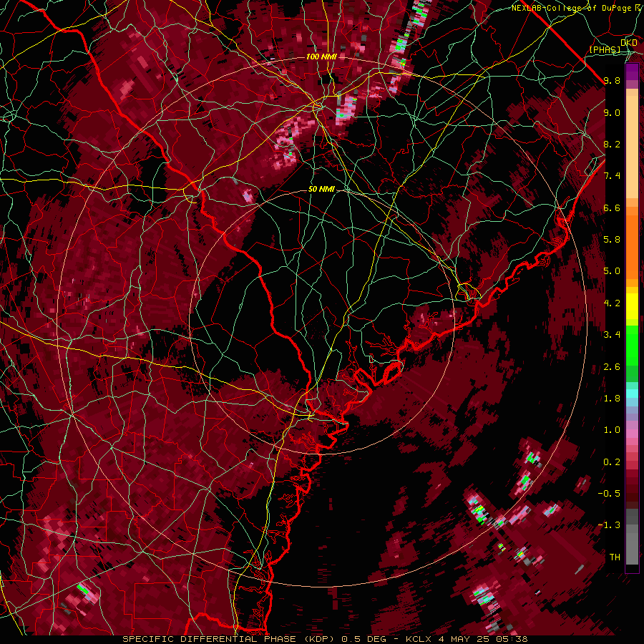Click the 2.6 scale label
This screenshot has width=644, height=644.
coord(612,367)
